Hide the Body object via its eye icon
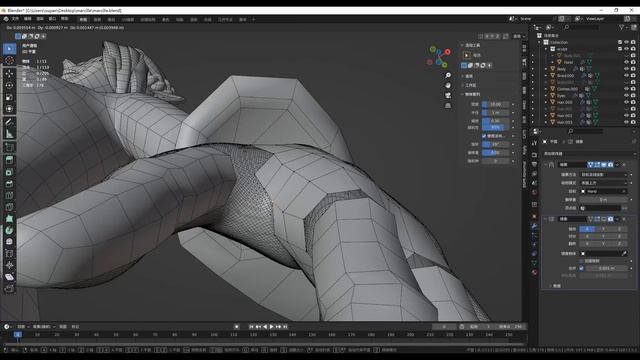The width and height of the screenshot is (640, 360). pyautogui.click(x=626, y=69)
